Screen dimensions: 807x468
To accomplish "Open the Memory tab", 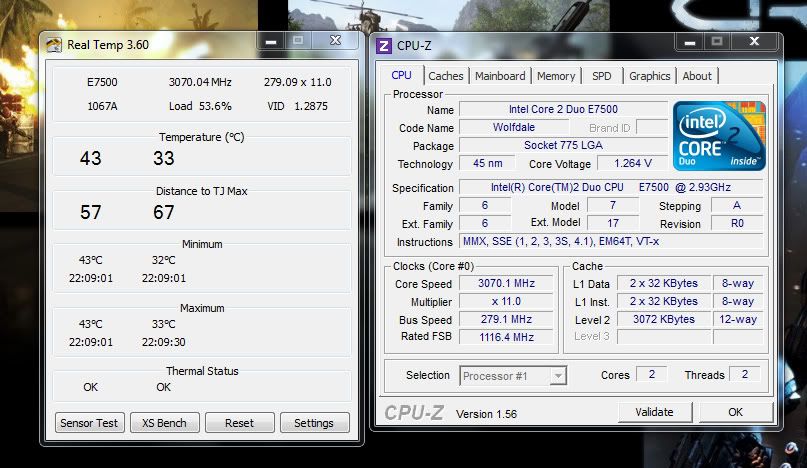I will [x=556, y=76].
